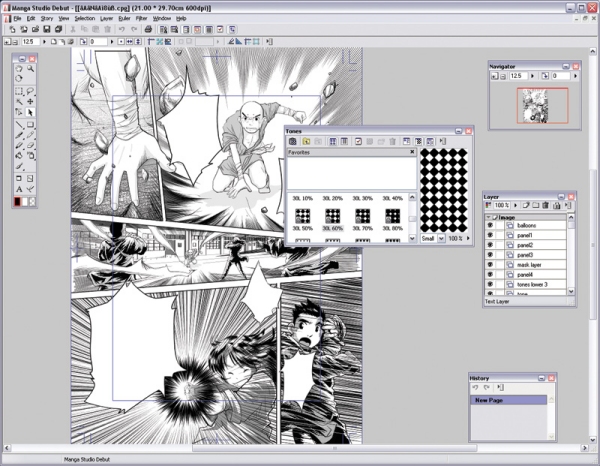Open the Ruler menu
The height and width of the screenshot is (466, 600).
124,18
